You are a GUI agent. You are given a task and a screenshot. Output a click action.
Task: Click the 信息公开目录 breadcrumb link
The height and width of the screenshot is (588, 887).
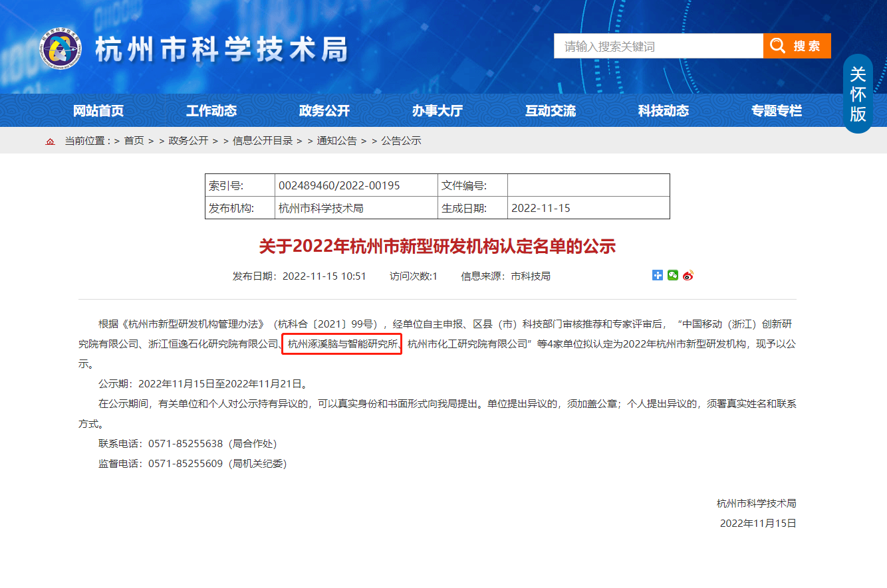pos(263,141)
